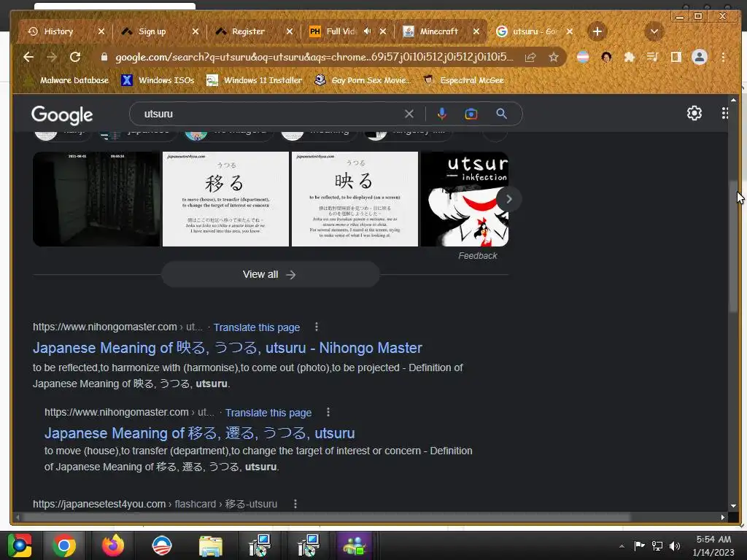Open the 移る flashcard image thumbnail
The height and width of the screenshot is (560, 747).
225,199
